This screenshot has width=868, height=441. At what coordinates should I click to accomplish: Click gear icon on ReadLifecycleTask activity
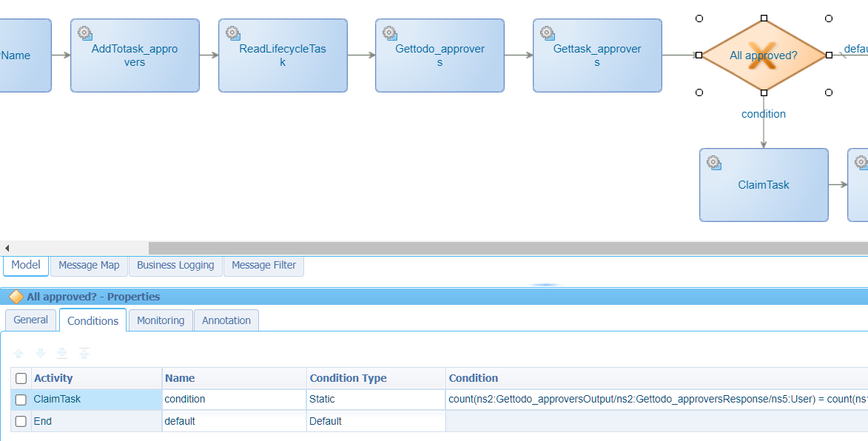pyautogui.click(x=233, y=33)
